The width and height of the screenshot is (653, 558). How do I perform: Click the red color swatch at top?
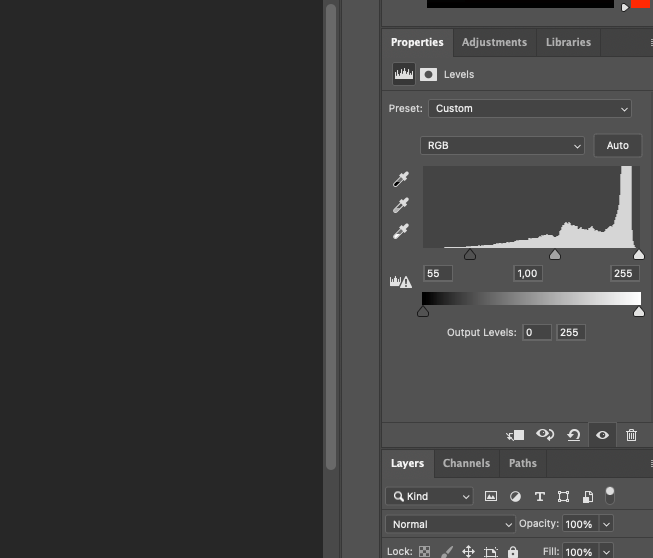[x=641, y=4]
